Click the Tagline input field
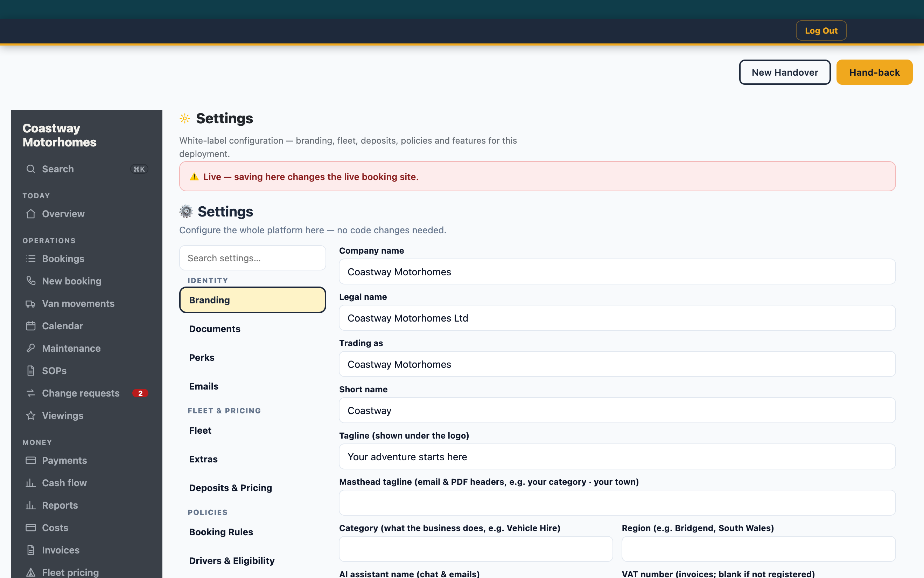924x578 pixels. tap(617, 457)
